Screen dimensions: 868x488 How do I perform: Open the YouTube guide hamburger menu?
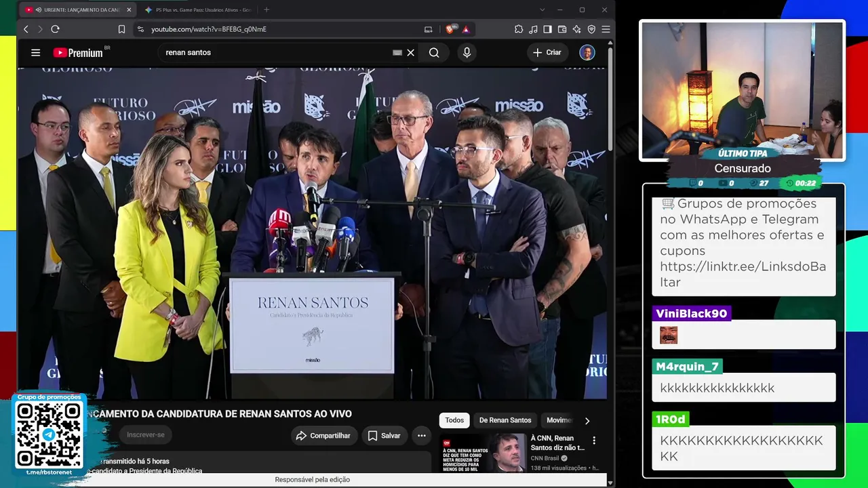click(35, 52)
